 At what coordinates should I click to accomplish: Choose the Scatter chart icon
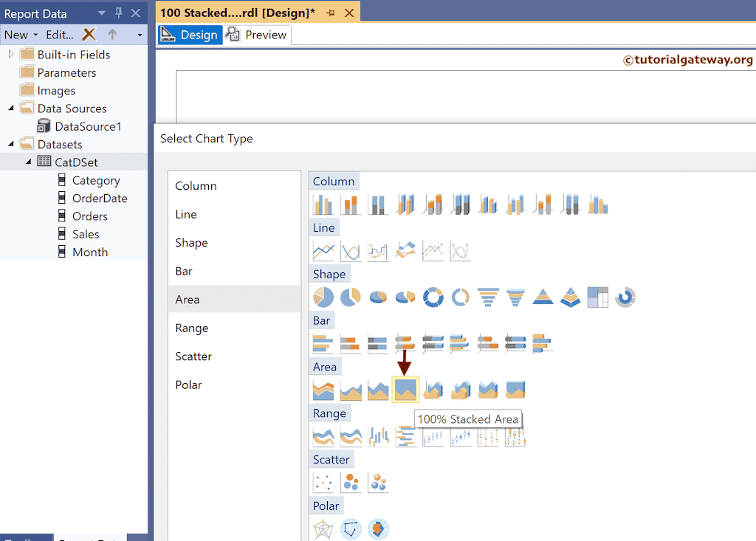[323, 483]
